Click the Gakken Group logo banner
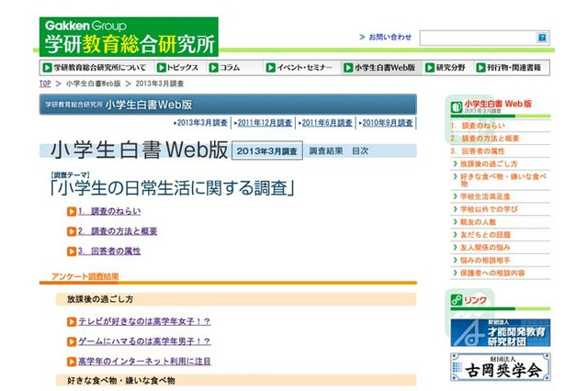The image size is (588, 391). [x=129, y=37]
